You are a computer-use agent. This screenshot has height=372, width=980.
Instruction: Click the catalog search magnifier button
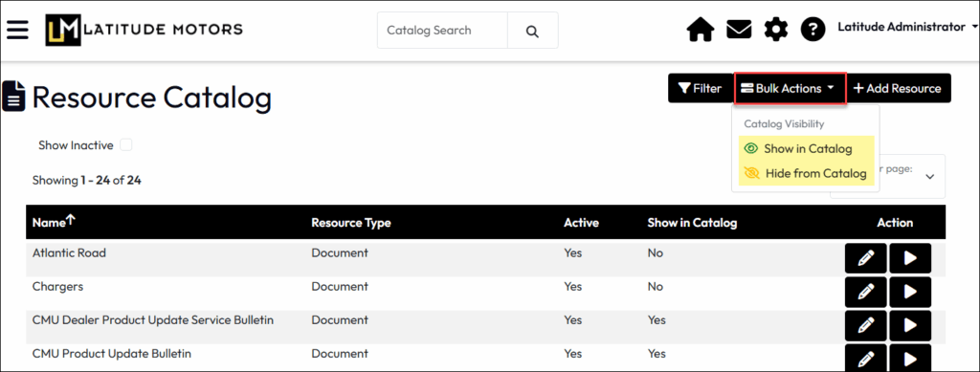(x=532, y=31)
